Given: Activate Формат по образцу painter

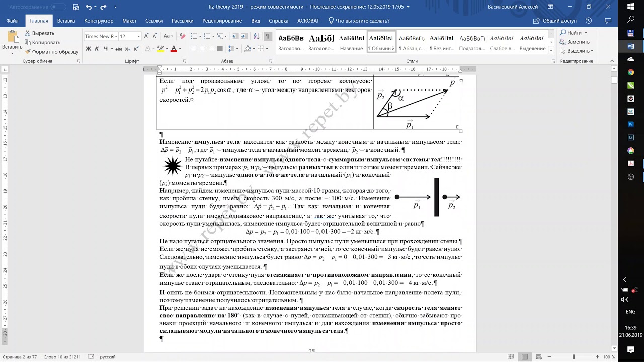Looking at the screenshot, I should coord(51,51).
